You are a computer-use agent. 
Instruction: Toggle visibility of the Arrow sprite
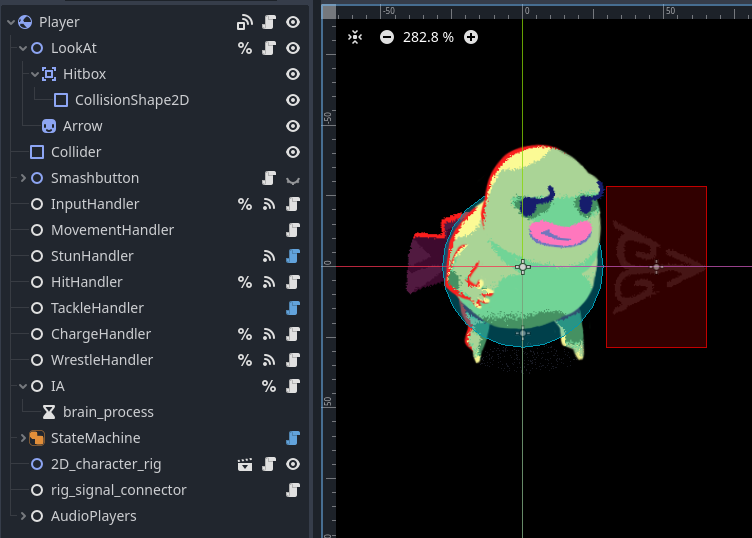293,126
